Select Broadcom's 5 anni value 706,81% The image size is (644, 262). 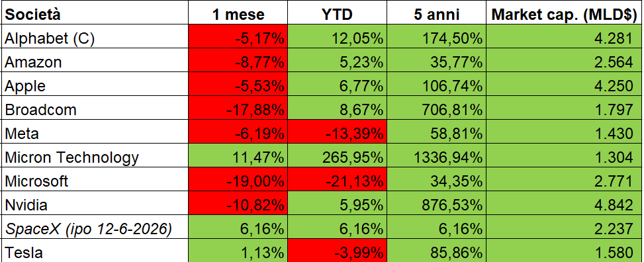tap(436, 110)
